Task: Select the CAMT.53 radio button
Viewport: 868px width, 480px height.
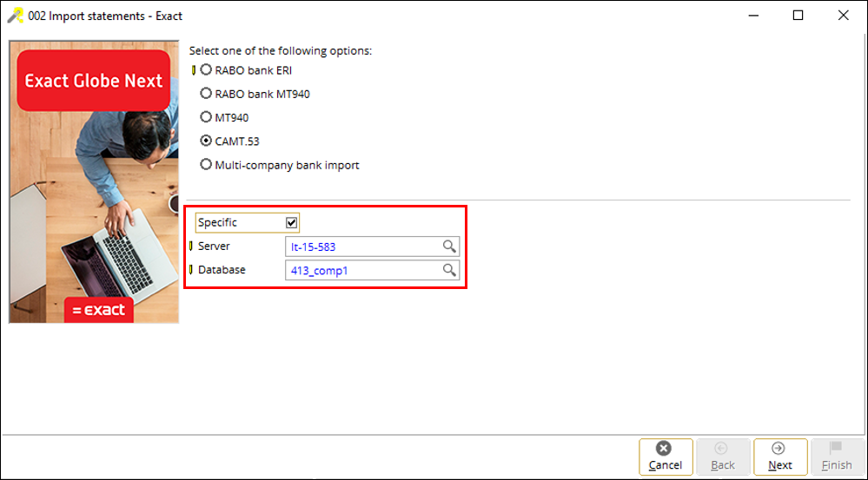Action: coord(206,141)
